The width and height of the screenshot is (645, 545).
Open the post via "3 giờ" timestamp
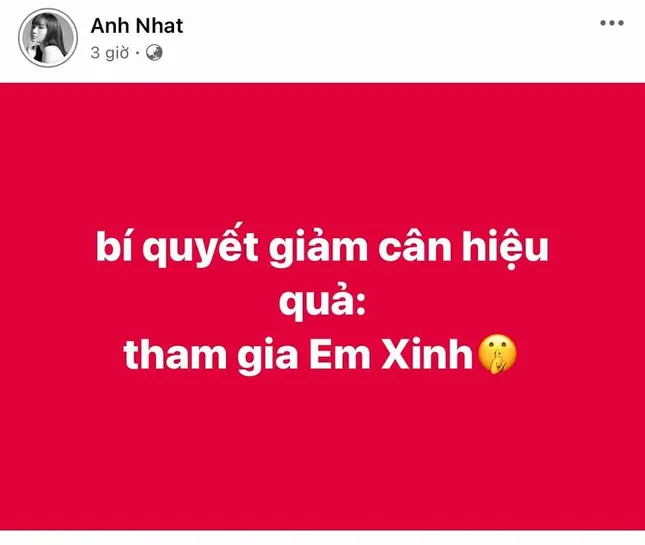(x=110, y=53)
